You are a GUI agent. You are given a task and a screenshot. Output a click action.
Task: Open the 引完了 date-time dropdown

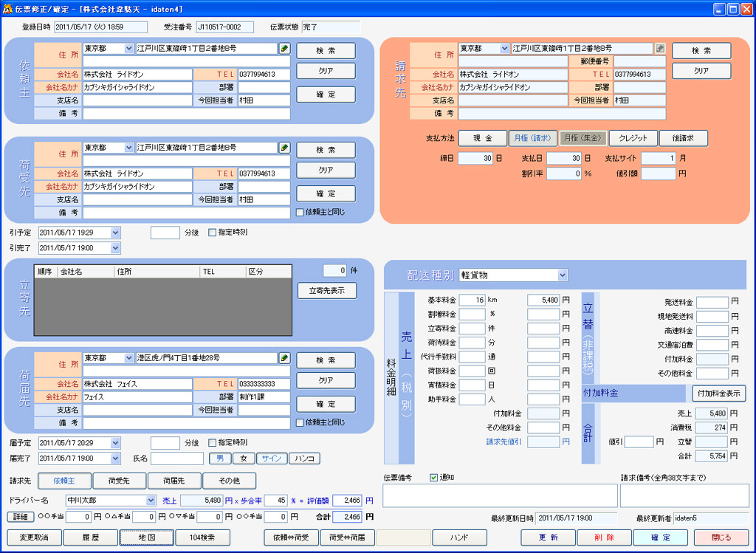point(115,248)
